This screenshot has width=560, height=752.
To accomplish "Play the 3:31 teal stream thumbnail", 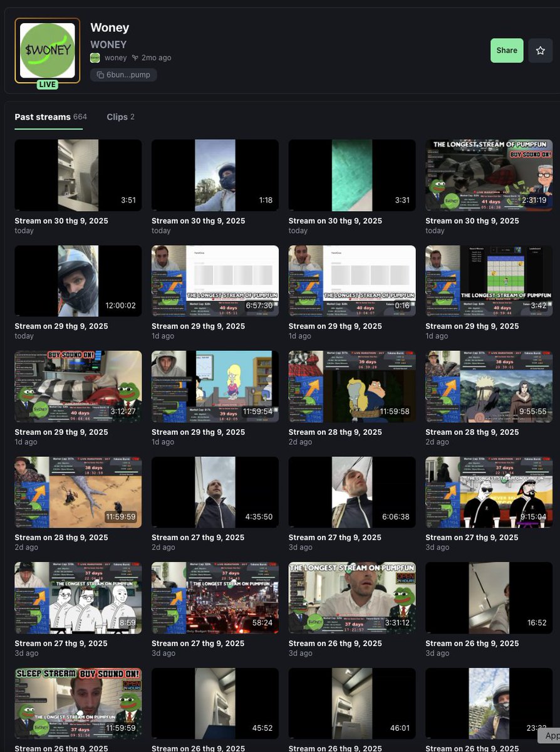I will 352,175.
